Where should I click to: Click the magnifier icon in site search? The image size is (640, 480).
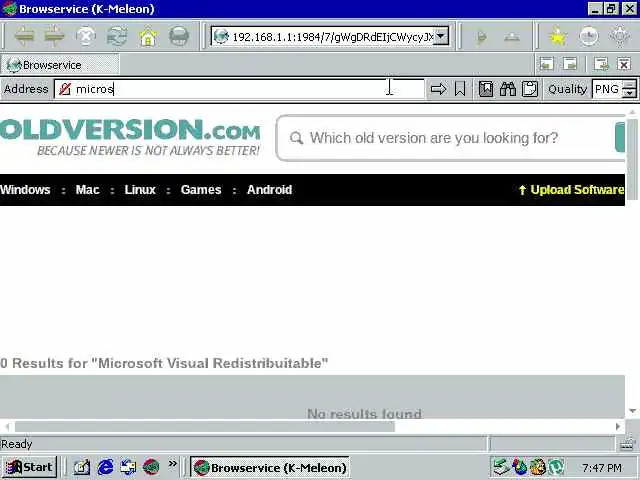coord(296,138)
